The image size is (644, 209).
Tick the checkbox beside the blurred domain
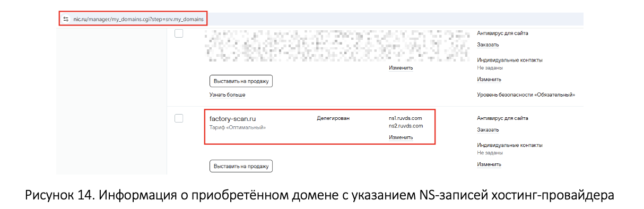179,33
